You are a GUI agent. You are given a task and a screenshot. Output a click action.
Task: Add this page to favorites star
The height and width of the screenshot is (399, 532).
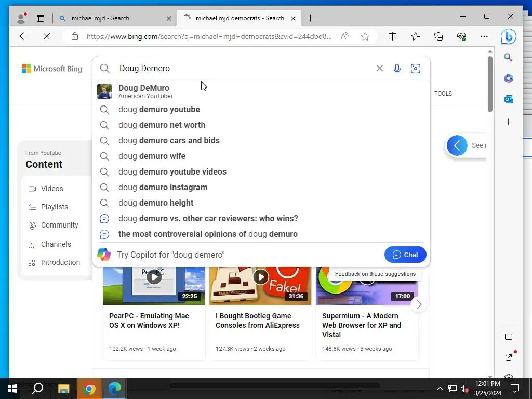pos(365,36)
